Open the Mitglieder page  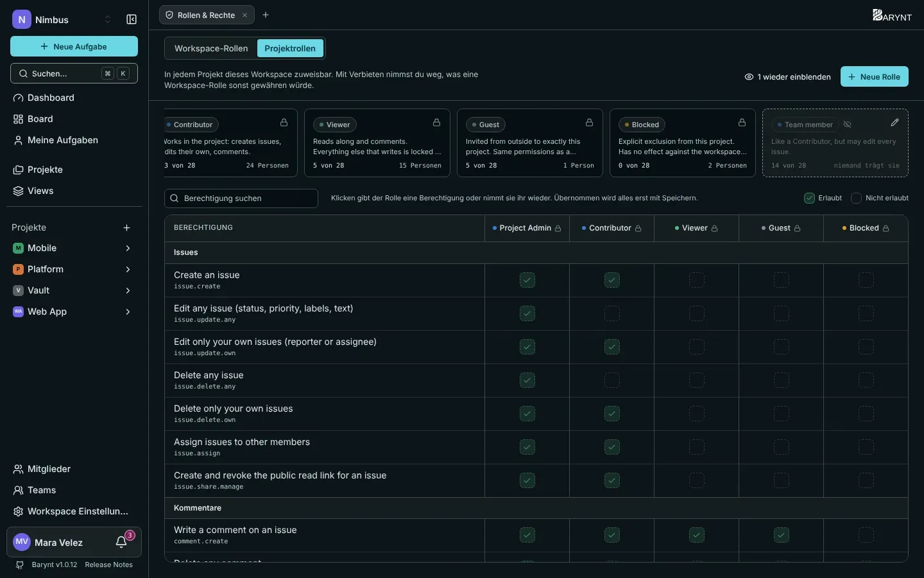pyautogui.click(x=74, y=469)
